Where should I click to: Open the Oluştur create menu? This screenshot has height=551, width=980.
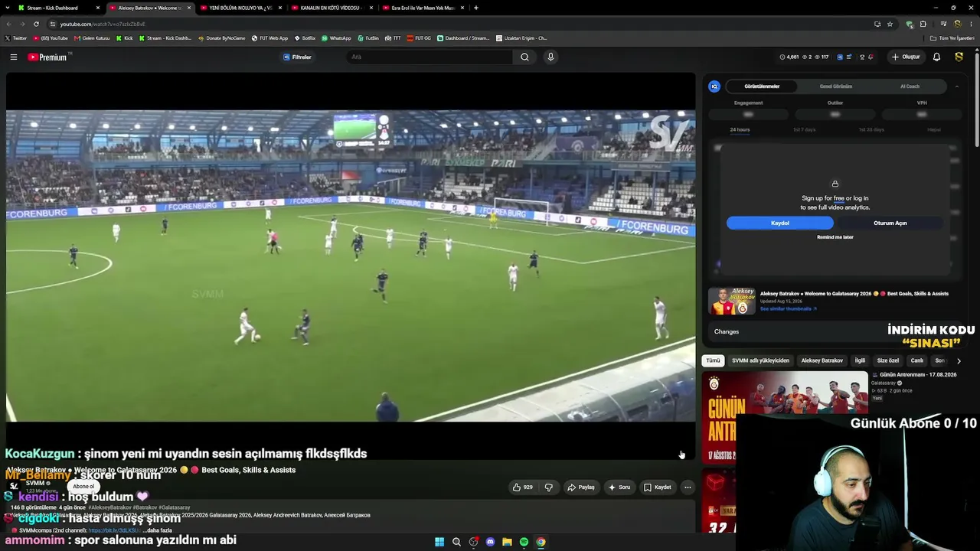(906, 57)
